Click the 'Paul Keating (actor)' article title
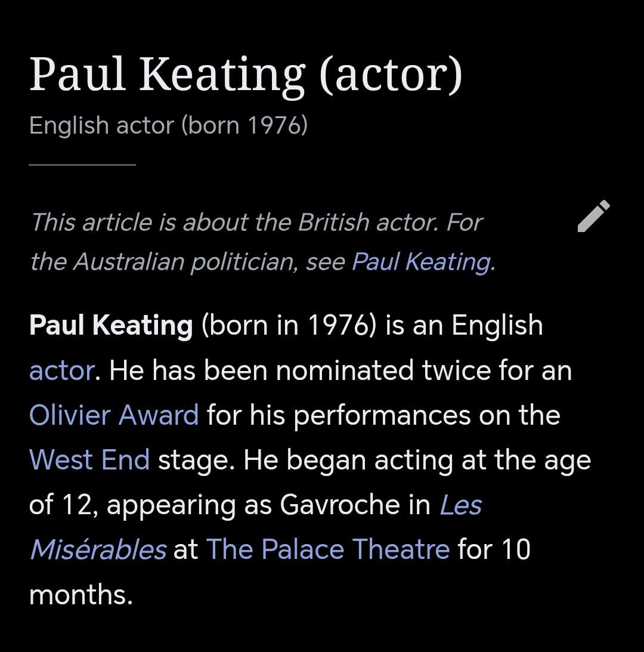Screen dimensions: 644x652 246,76
